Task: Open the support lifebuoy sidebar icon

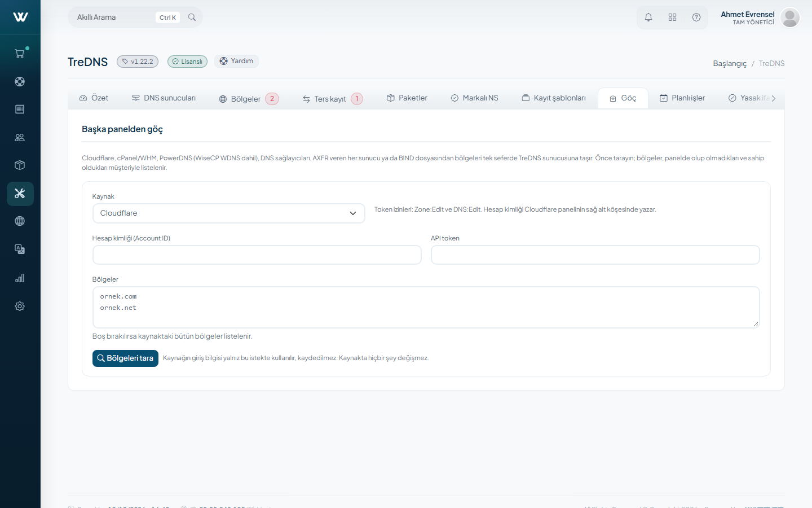Action: [20, 81]
